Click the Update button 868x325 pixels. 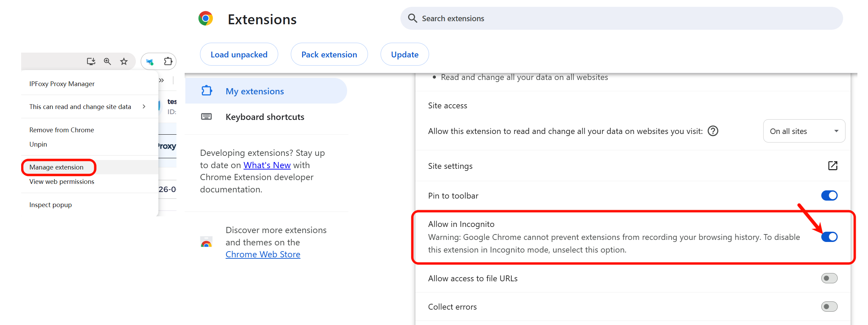click(404, 54)
